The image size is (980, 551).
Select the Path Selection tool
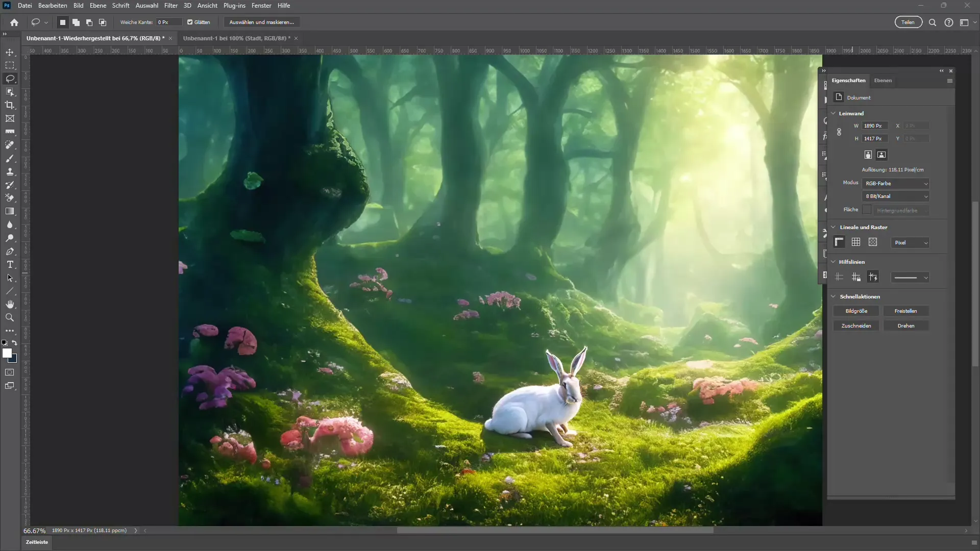coord(10,278)
